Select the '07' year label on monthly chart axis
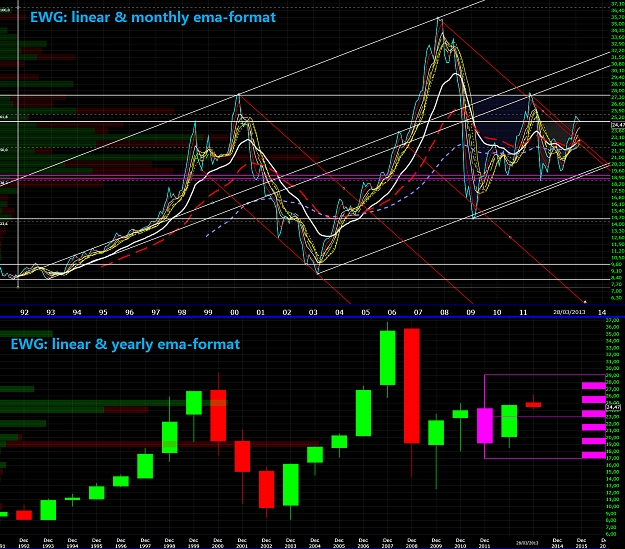 pos(418,312)
